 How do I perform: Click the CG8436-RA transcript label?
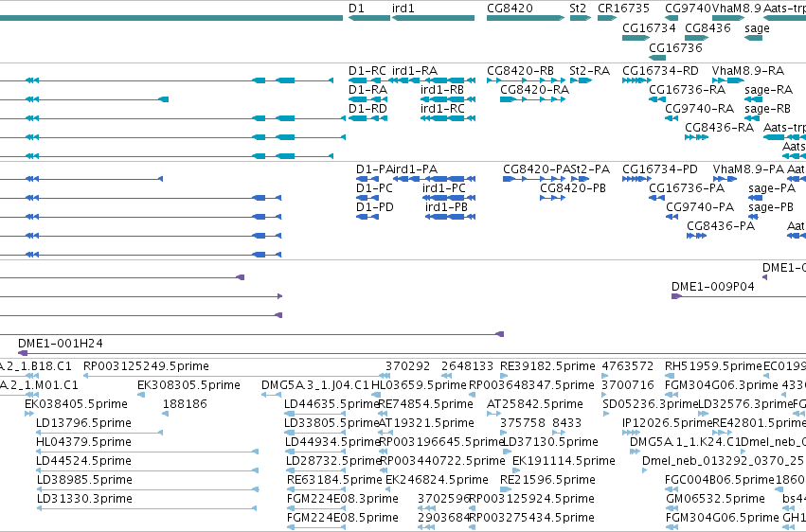coord(719,128)
